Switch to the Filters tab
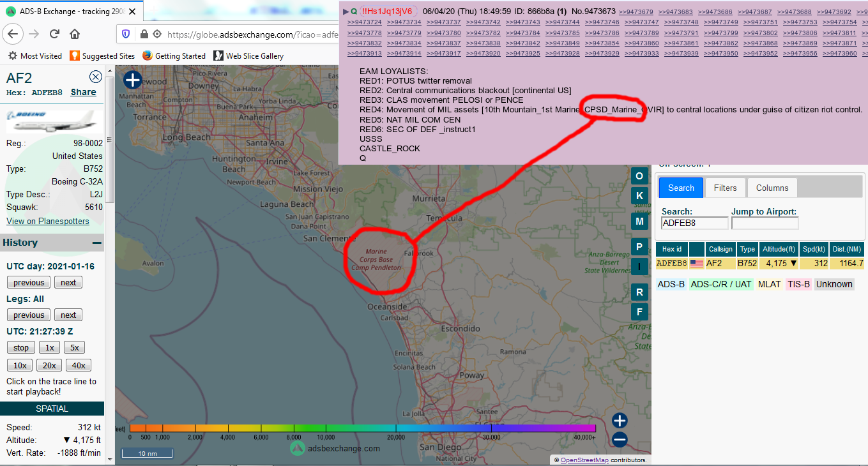Screen dimensions: 868x466 725,188
